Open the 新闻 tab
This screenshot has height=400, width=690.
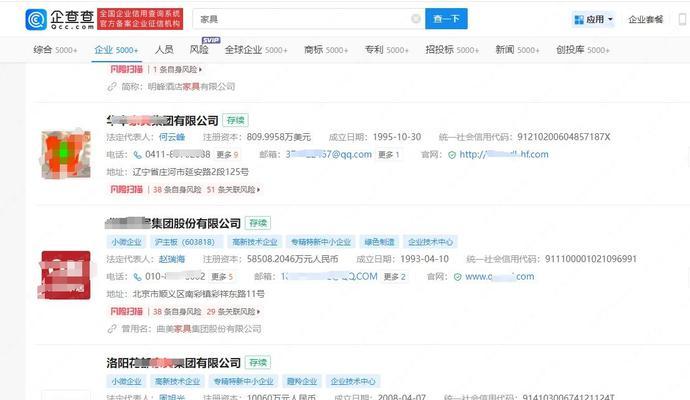517,50
